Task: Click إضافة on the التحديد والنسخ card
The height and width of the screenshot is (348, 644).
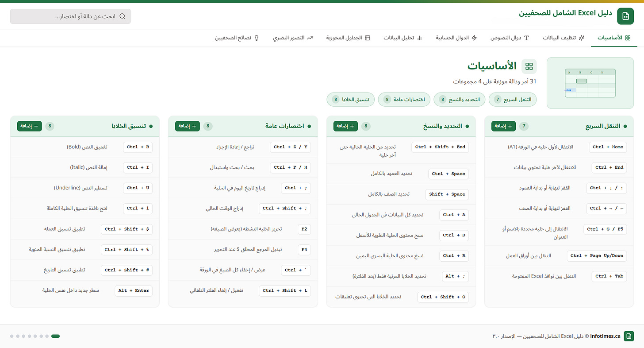Action: [x=345, y=126]
